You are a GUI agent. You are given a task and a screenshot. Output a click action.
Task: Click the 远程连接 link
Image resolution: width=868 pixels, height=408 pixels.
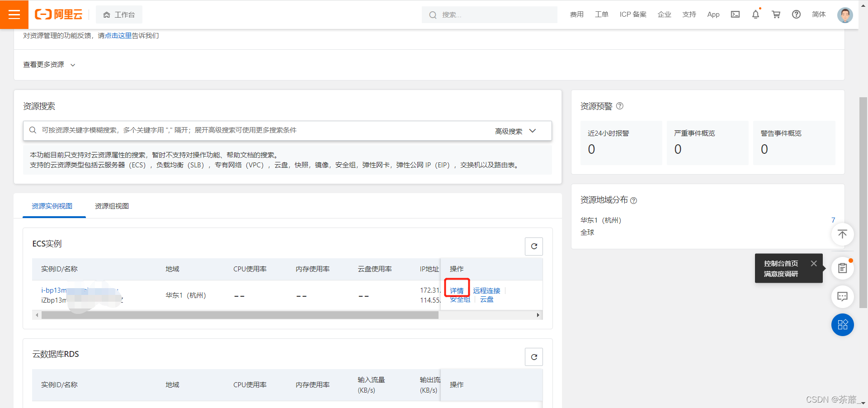[486, 290]
